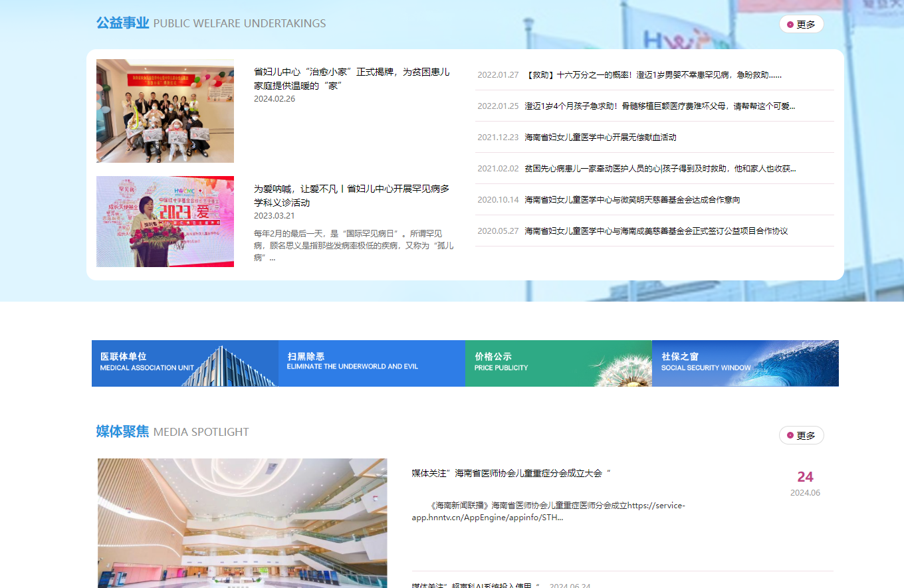This screenshot has width=904, height=588.
Task: Open the 海南省医师协会儿童重症分会成立大会 media article
Action: click(511, 473)
